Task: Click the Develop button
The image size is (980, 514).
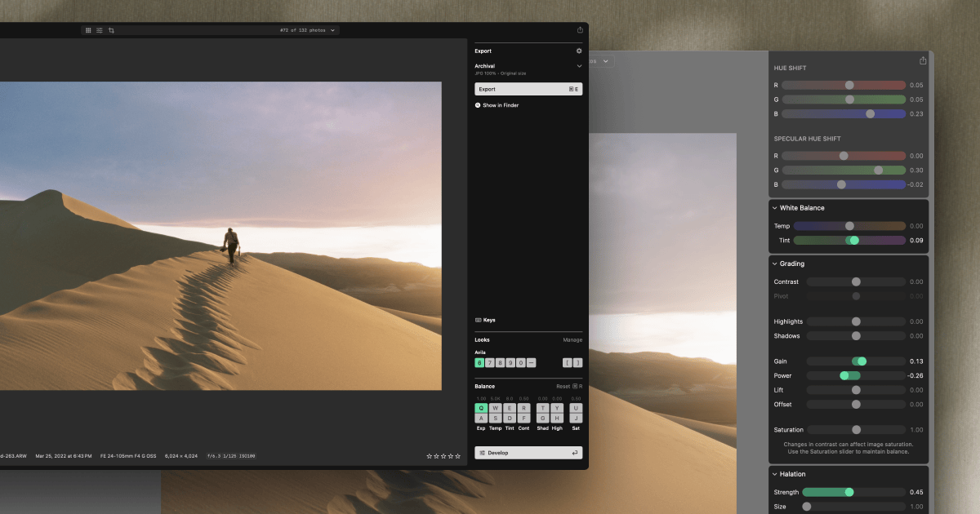Action: 528,452
